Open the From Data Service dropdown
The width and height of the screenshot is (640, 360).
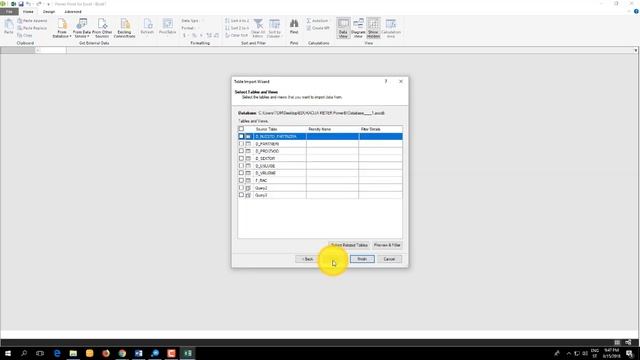[x=82, y=28]
